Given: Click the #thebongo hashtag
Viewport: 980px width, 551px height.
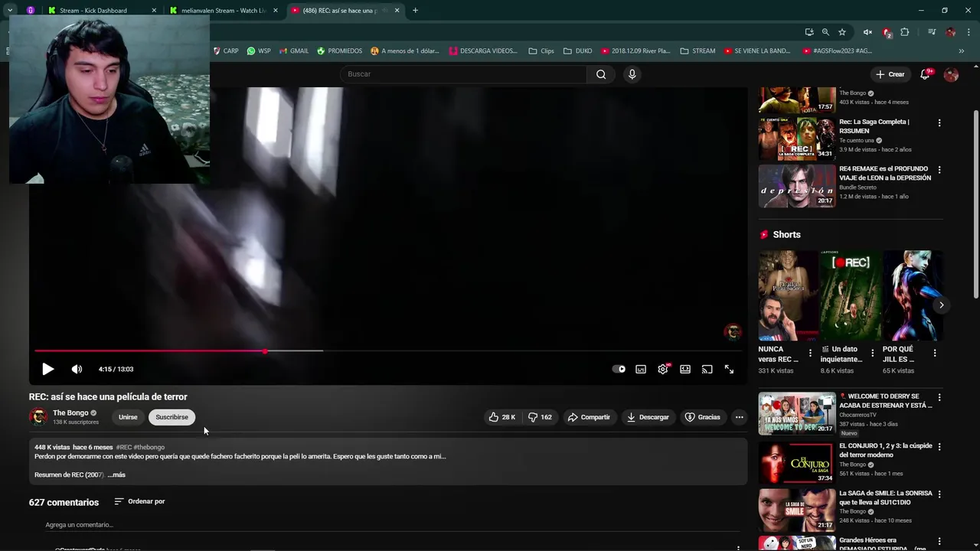Looking at the screenshot, I should pos(149,447).
